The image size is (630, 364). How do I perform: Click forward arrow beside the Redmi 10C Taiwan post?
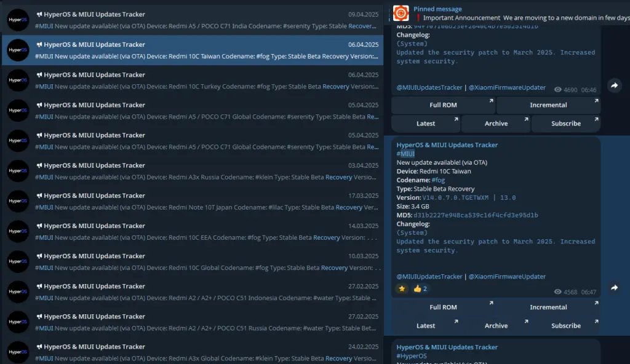[x=613, y=288]
